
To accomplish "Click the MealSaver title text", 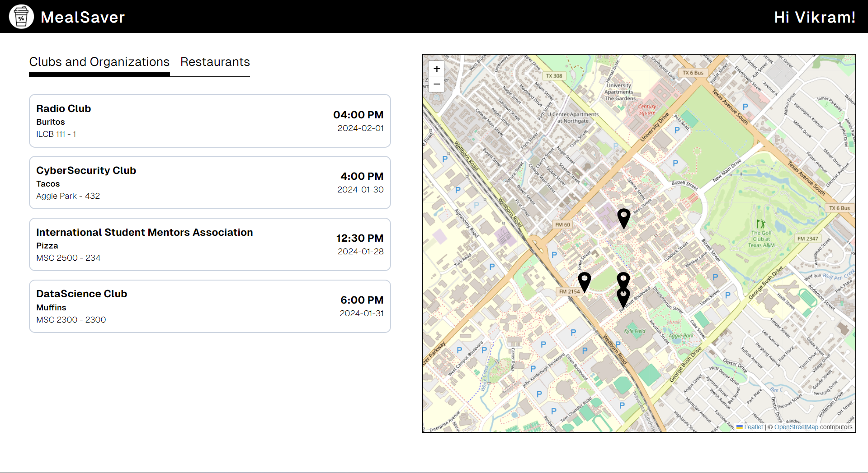I will [83, 17].
